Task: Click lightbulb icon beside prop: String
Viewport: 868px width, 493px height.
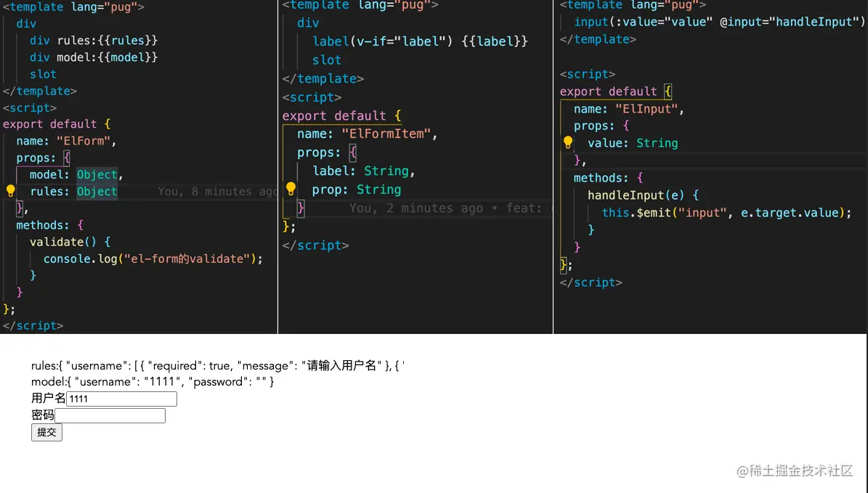Action: 291,190
